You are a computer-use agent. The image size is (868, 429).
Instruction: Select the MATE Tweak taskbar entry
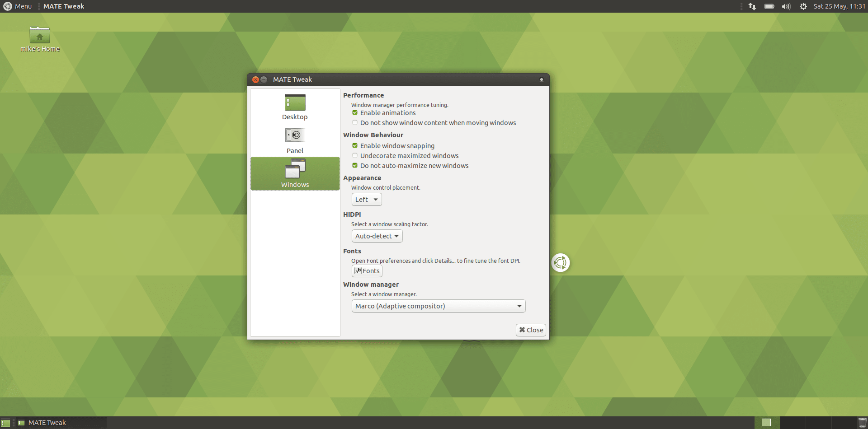(61, 423)
